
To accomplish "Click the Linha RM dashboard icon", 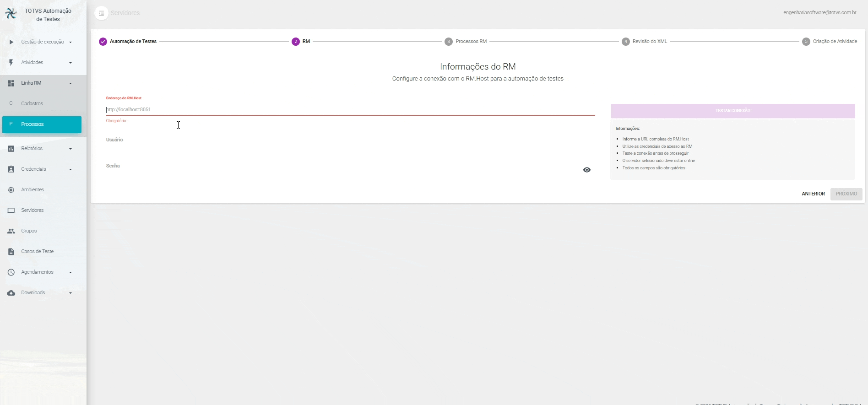I will [x=11, y=83].
